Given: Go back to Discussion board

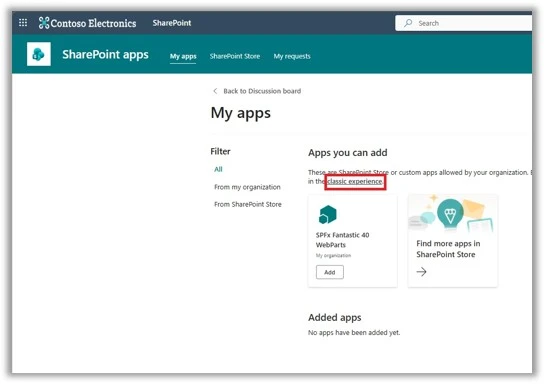Looking at the screenshot, I should click(262, 91).
